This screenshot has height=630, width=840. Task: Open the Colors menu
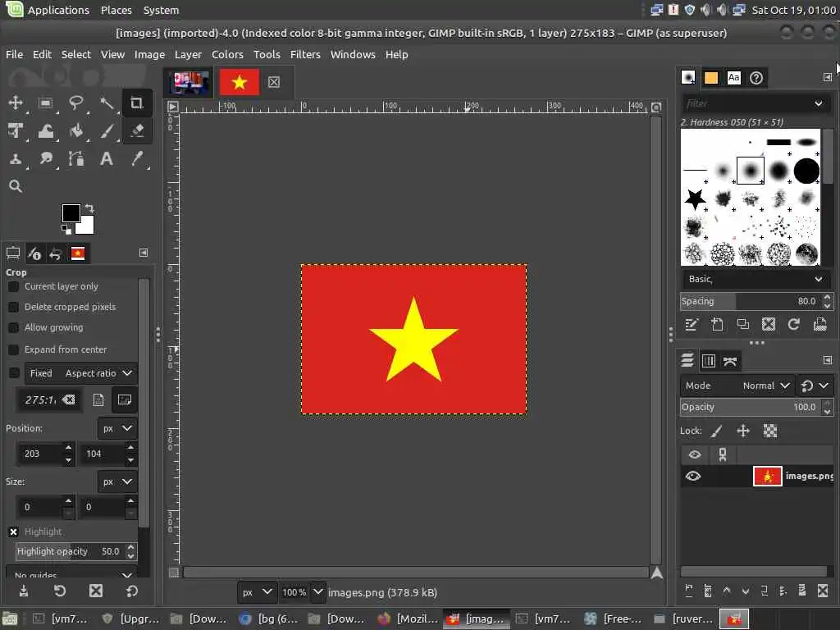(x=227, y=55)
